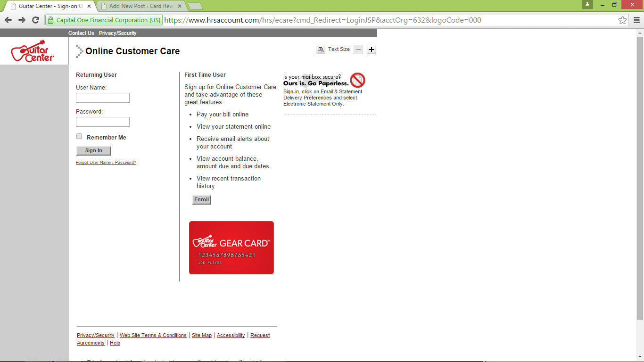Click 'View recent transaction history' bullet
644x362 pixels.
[229, 182]
